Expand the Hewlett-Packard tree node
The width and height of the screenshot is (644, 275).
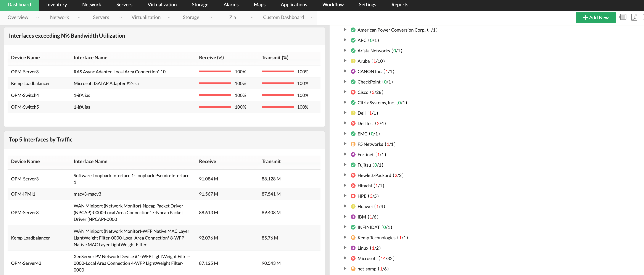[345, 175]
